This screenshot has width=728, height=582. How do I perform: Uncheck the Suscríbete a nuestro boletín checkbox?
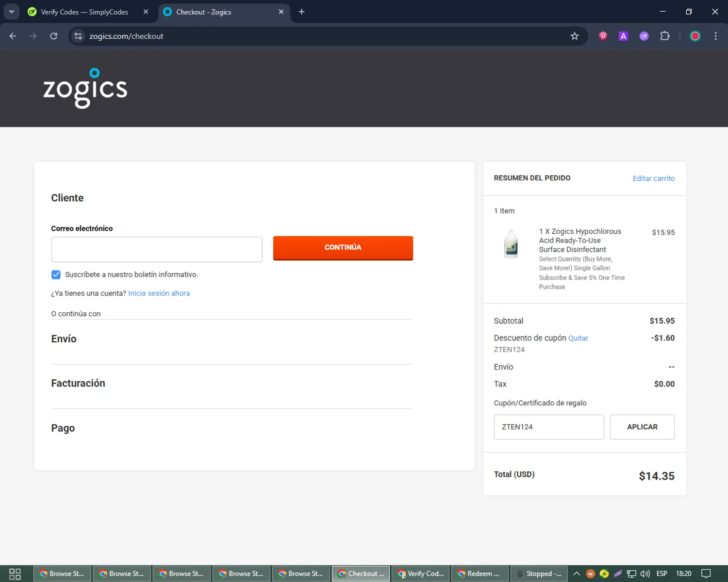tap(56, 275)
